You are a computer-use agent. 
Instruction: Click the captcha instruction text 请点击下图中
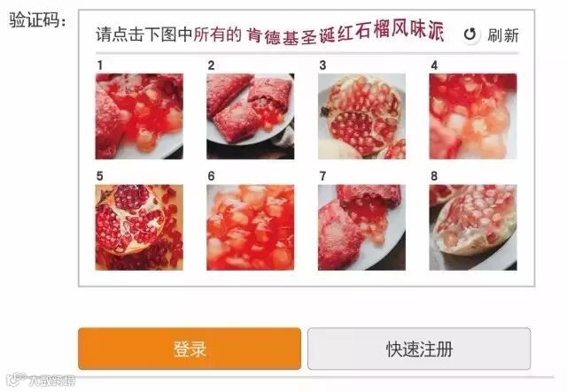pyautogui.click(x=144, y=35)
